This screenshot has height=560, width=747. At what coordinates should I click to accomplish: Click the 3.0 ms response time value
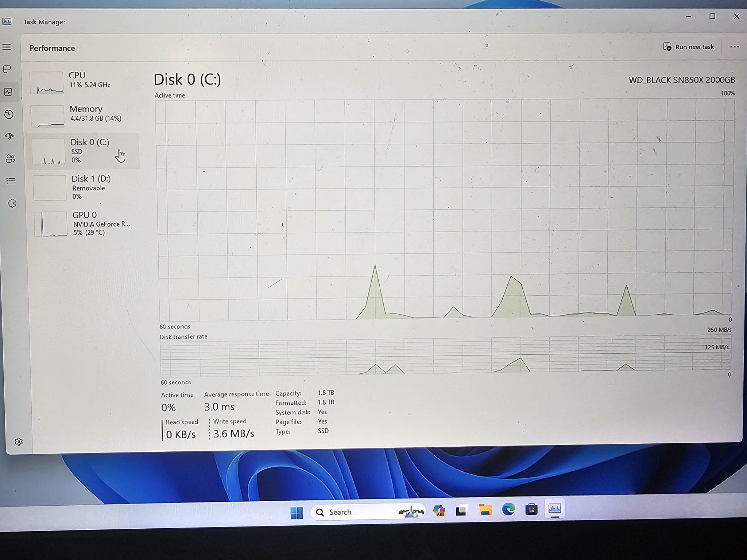pos(220,407)
